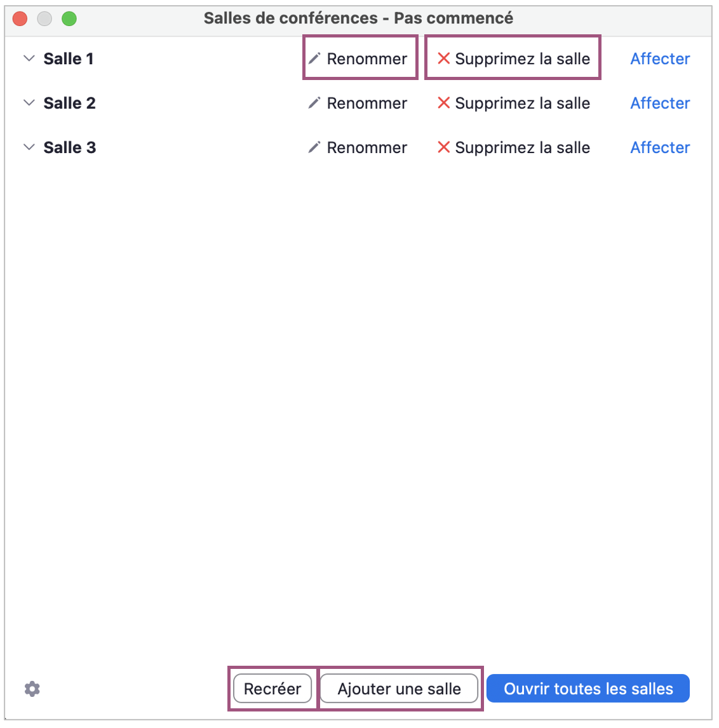This screenshot has height=728, width=719.
Task: Assign participants to Salle 2
Action: 660,104
